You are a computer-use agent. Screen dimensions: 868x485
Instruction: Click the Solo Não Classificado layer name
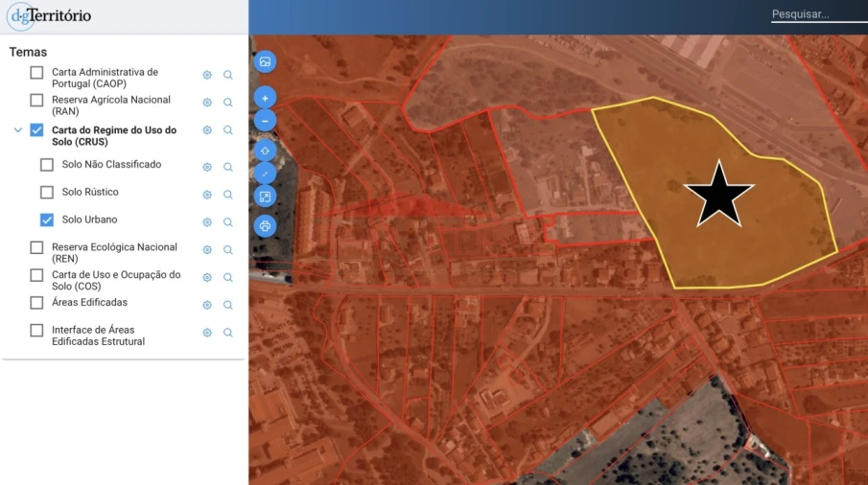(111, 165)
